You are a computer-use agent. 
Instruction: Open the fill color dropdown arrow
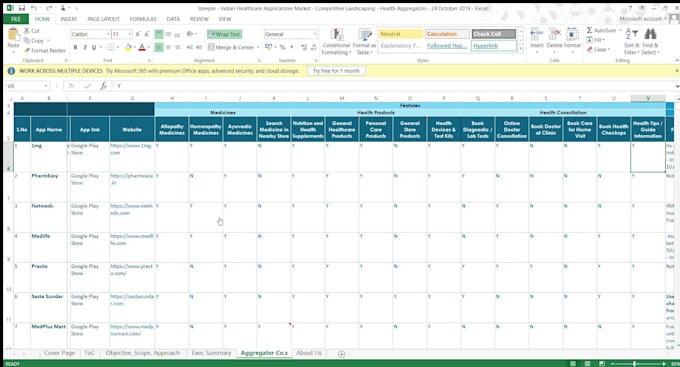134,47
